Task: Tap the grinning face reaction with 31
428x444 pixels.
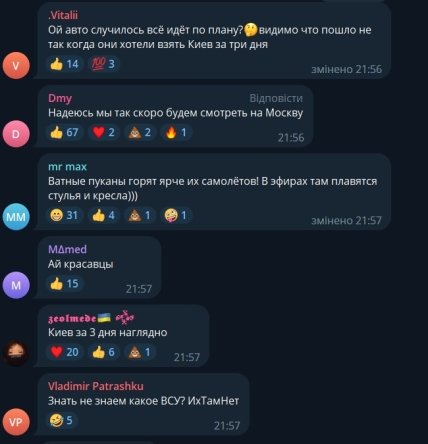Action: pyautogui.click(x=65, y=215)
